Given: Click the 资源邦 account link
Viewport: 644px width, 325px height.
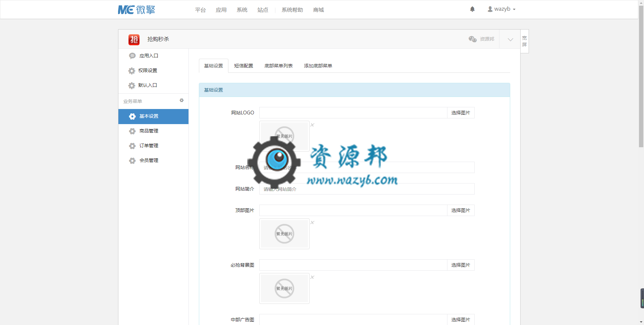Looking at the screenshot, I should pyautogui.click(x=487, y=39).
